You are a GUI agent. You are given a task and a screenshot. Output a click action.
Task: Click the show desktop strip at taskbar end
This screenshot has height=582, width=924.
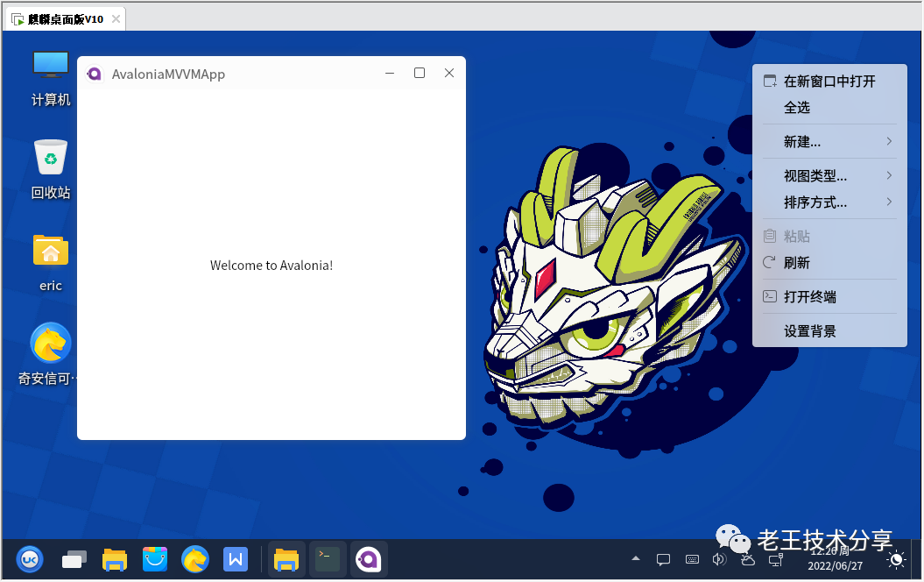click(917, 559)
